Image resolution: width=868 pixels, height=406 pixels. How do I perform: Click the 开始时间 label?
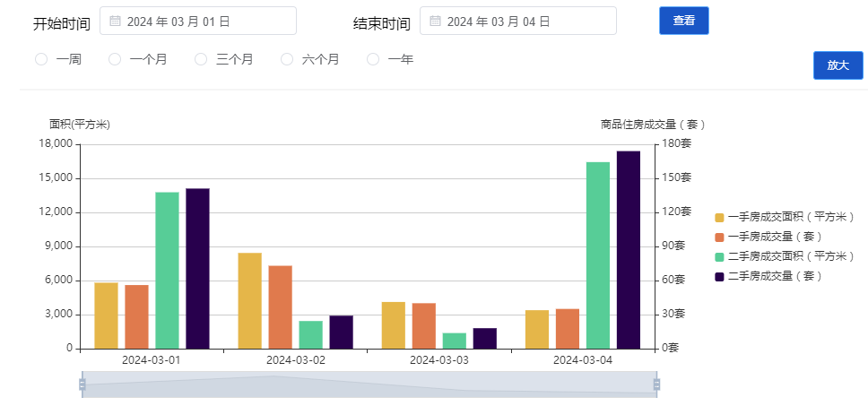(62, 24)
